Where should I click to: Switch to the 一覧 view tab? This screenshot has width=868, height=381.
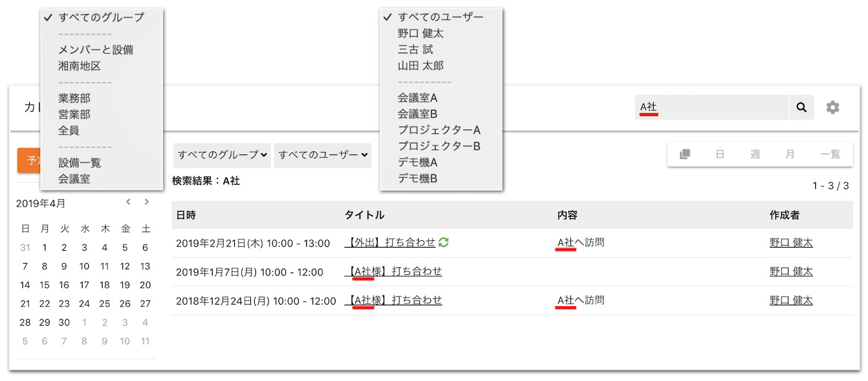coord(830,155)
